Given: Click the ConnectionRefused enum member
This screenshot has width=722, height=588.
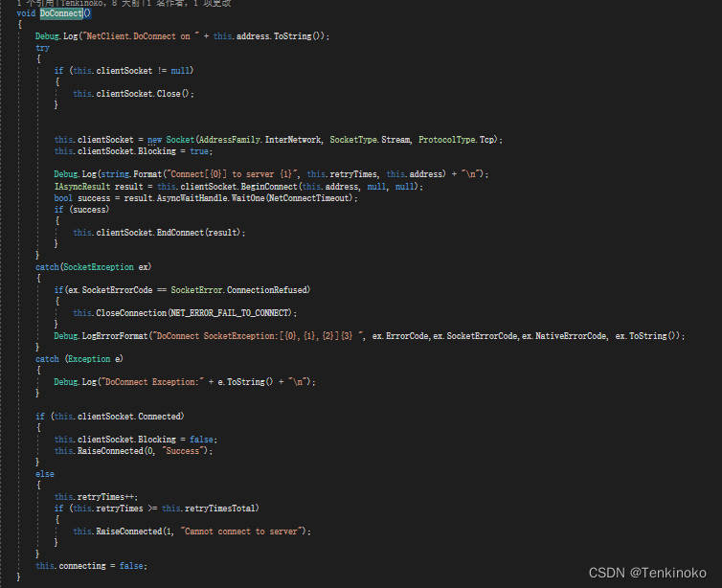Looking at the screenshot, I should [x=266, y=290].
